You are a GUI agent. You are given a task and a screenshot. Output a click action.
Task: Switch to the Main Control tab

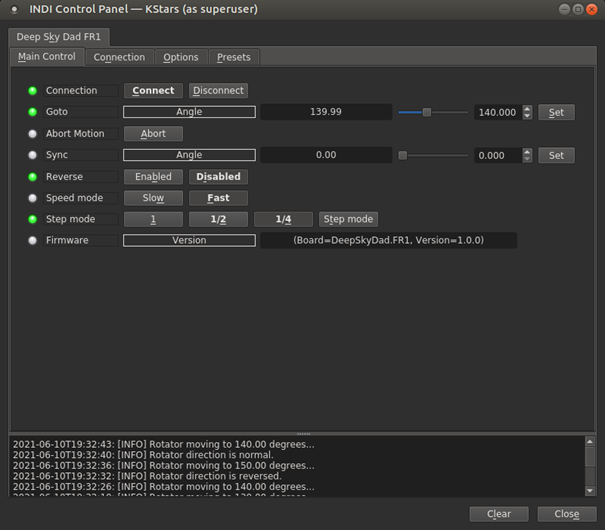[47, 57]
